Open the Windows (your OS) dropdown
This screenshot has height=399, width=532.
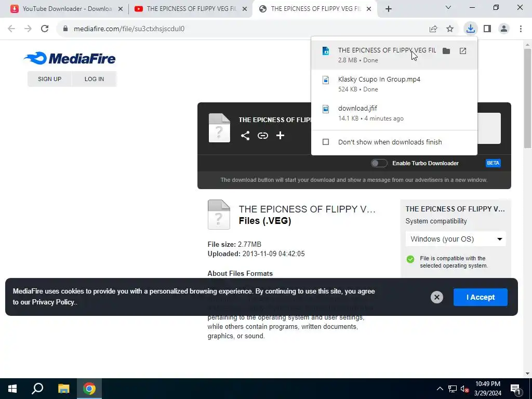click(456, 239)
